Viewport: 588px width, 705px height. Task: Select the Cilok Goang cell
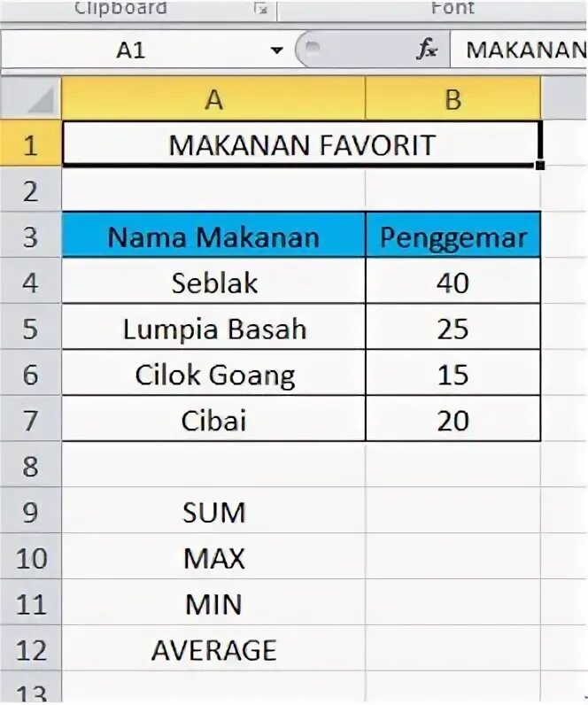(213, 374)
